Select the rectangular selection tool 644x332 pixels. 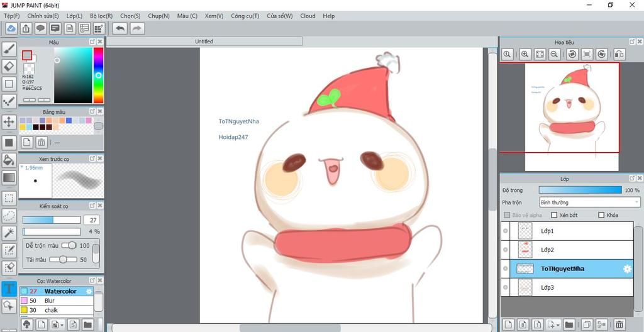[9, 198]
